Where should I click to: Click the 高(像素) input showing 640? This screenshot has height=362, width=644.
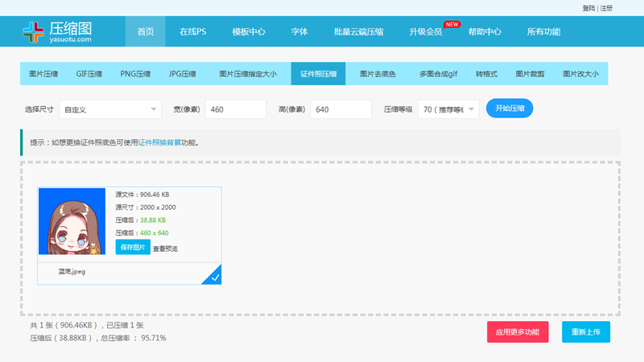click(x=341, y=109)
